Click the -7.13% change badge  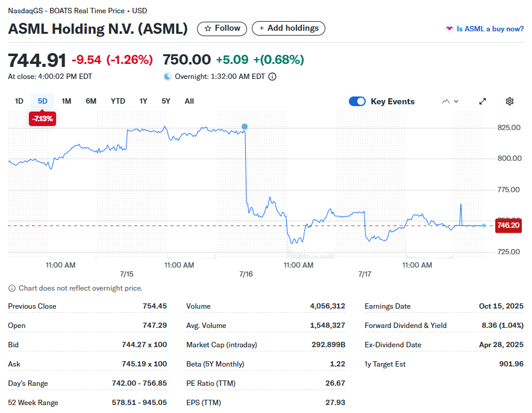[x=42, y=119]
